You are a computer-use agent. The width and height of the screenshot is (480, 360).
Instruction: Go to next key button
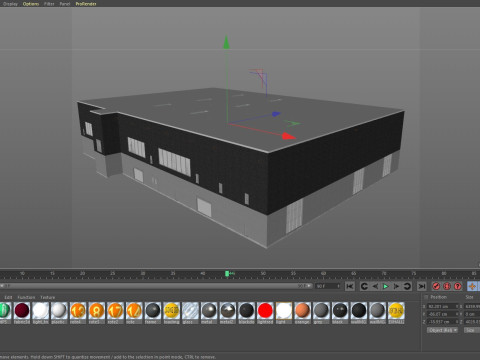(x=407, y=286)
